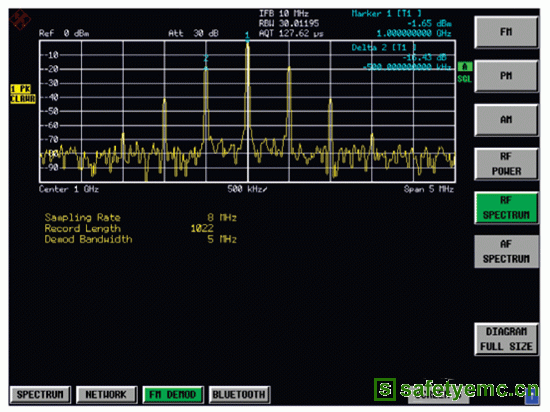Screen dimensions: 550x412
Task: Click the SGL sweep indicator
Action: point(464,79)
